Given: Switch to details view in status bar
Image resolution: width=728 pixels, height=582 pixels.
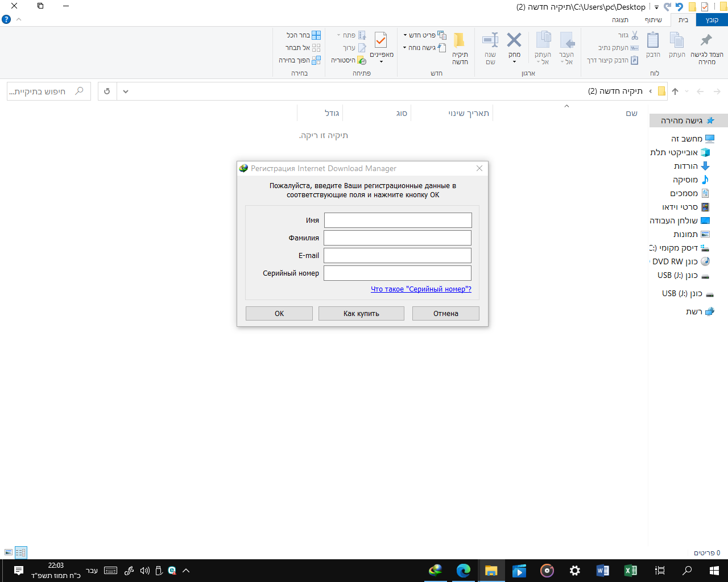Looking at the screenshot, I should [x=20, y=552].
